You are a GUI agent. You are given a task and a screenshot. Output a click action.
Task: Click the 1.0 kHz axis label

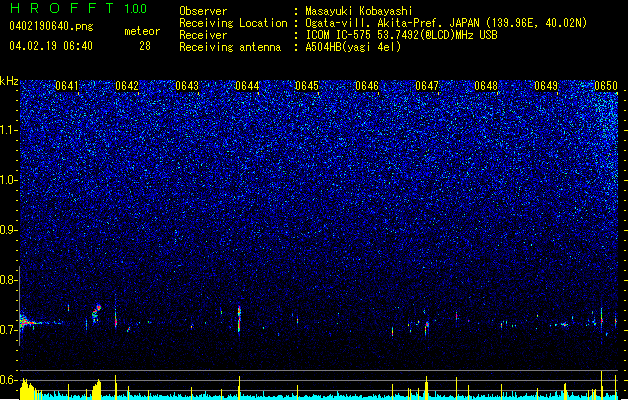pyautogui.click(x=7, y=180)
